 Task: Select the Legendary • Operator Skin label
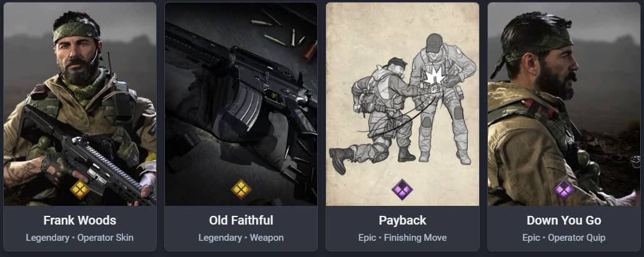coord(80,238)
